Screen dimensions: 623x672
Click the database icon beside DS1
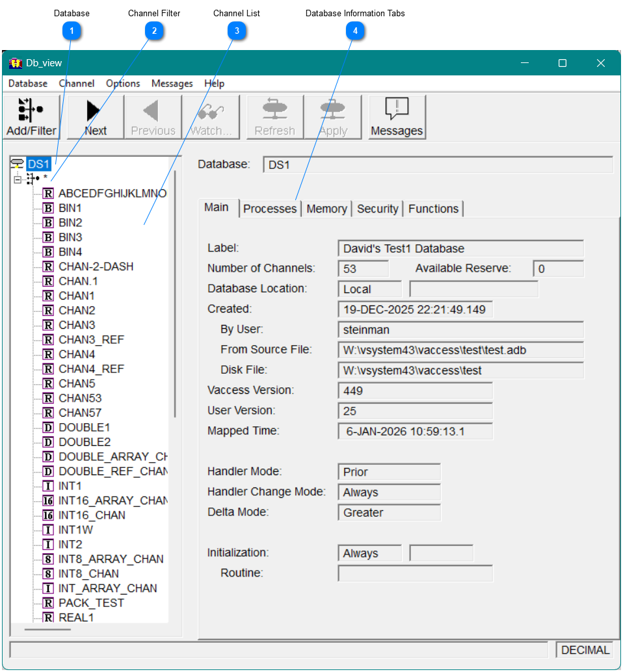coord(16,164)
